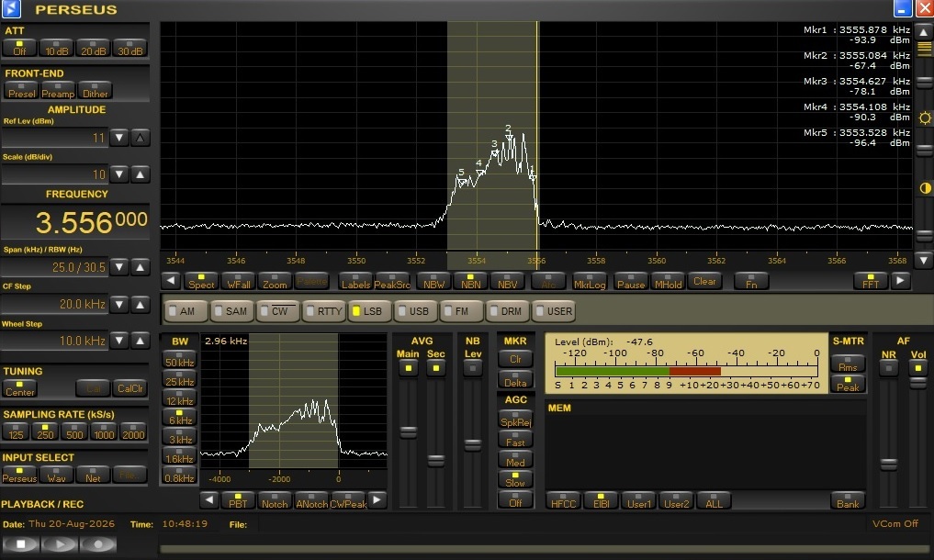Screen dimensions: 934x560
Task: Adjust the Vol volume slider
Action: pyautogui.click(x=917, y=383)
